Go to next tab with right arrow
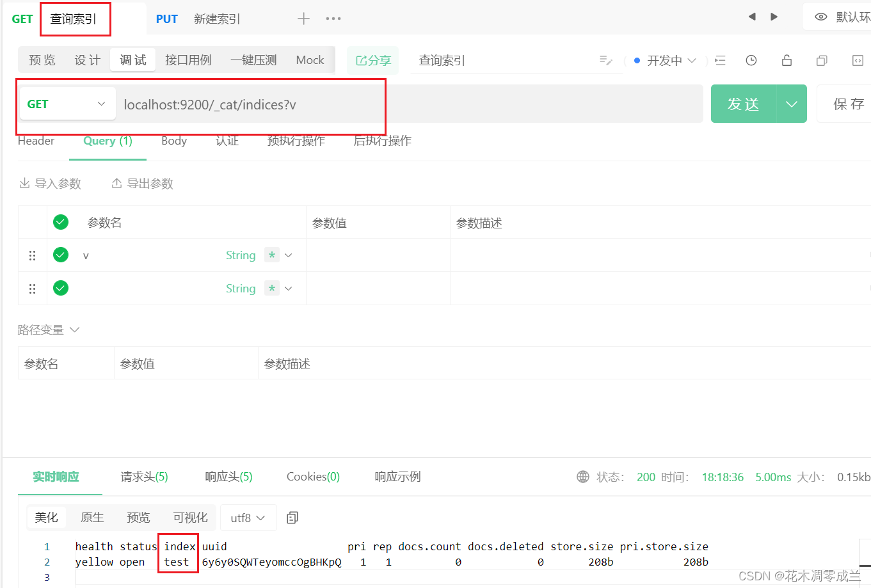Image resolution: width=871 pixels, height=588 pixels. point(774,17)
